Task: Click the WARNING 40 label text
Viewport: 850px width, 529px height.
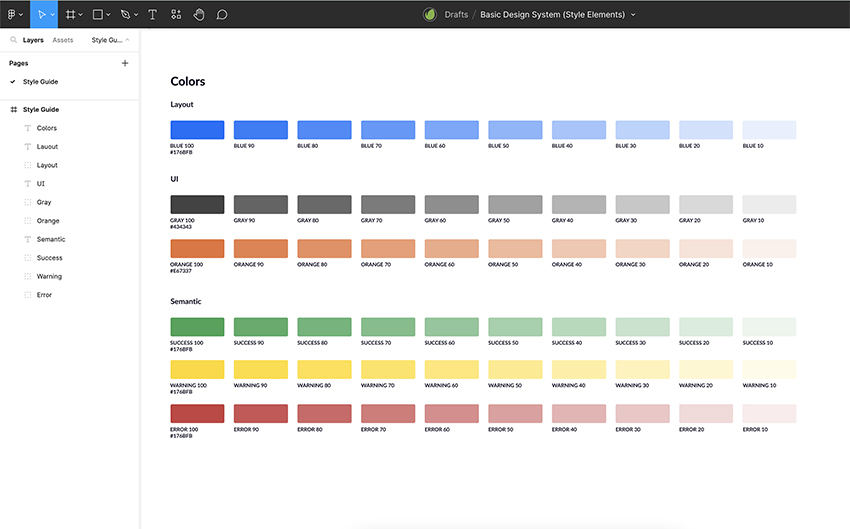Action: 569,385
